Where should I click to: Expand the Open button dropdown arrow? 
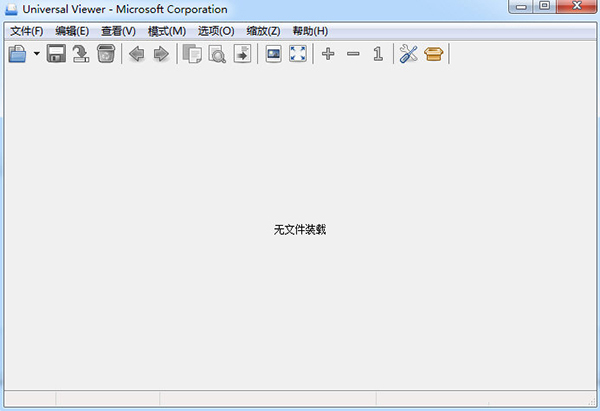(37, 54)
